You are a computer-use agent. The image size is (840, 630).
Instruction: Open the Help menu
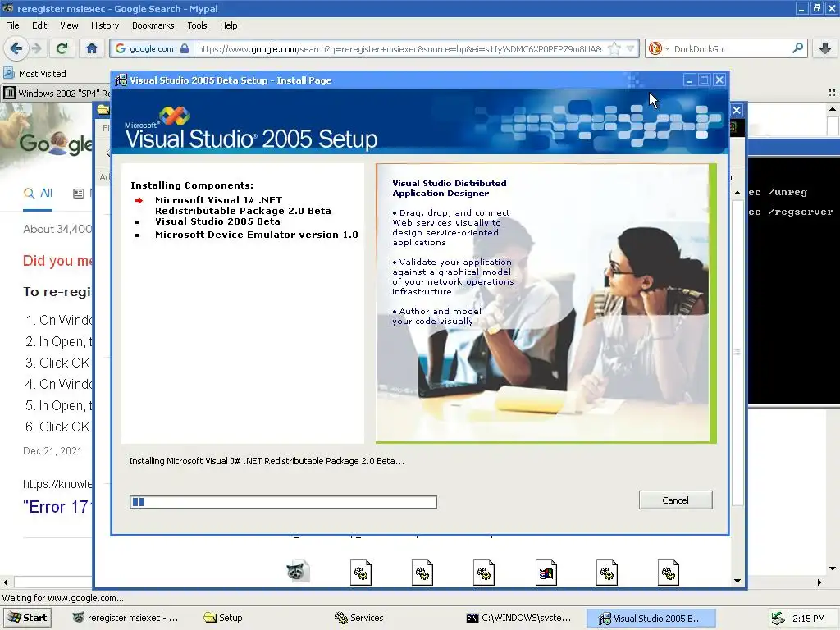[x=228, y=25]
